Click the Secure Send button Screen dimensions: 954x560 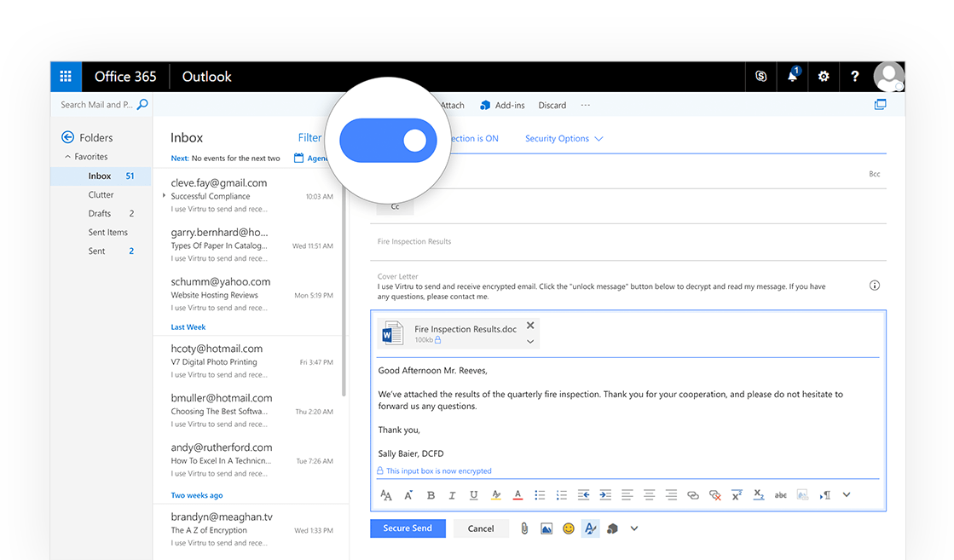click(408, 528)
